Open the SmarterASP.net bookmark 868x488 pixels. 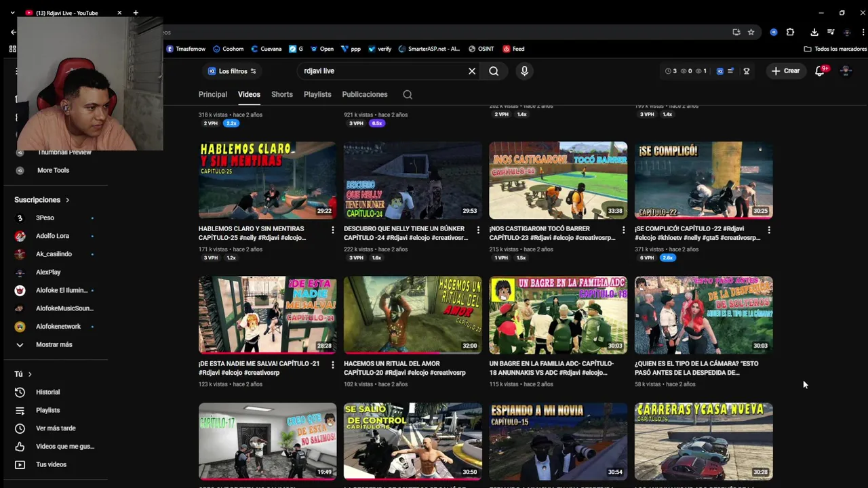(429, 49)
